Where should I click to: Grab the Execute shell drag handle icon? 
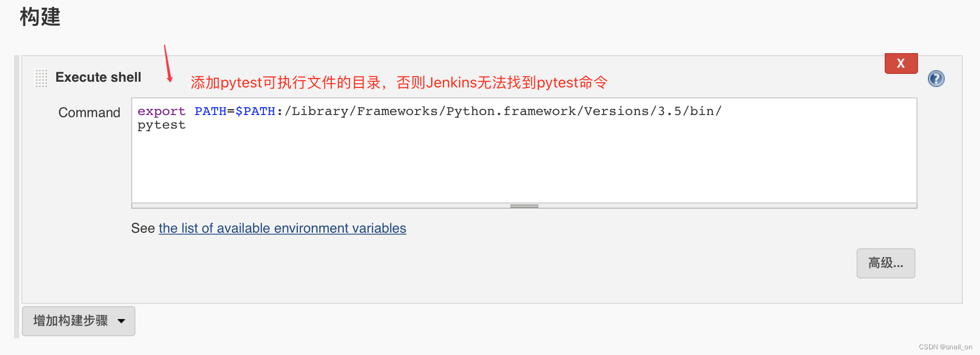tap(41, 78)
